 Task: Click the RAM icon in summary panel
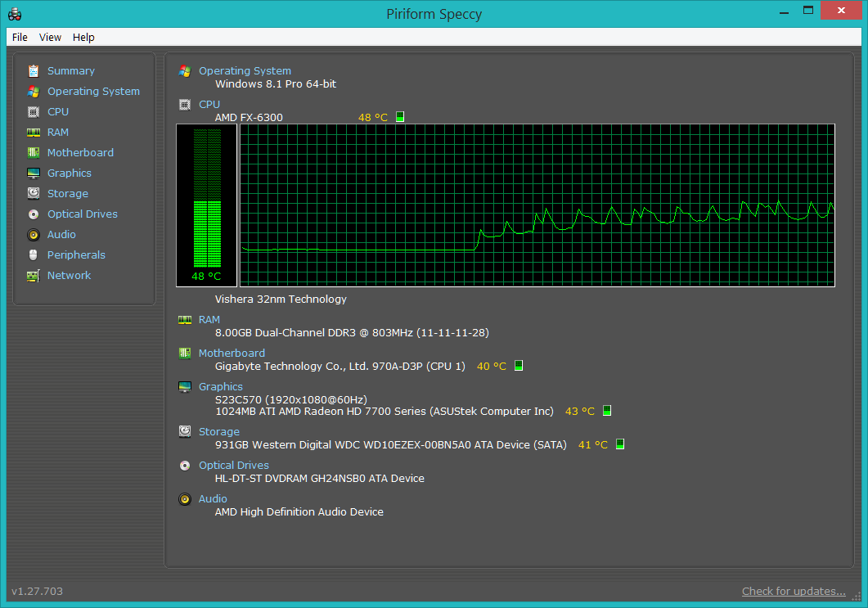(185, 319)
